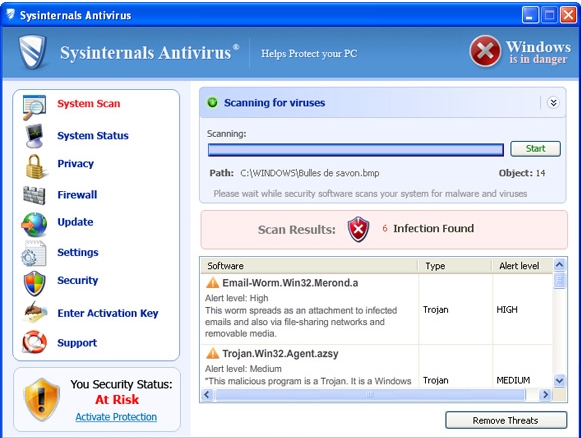
Task: Click the Privacy padlock icon
Action: point(35,166)
